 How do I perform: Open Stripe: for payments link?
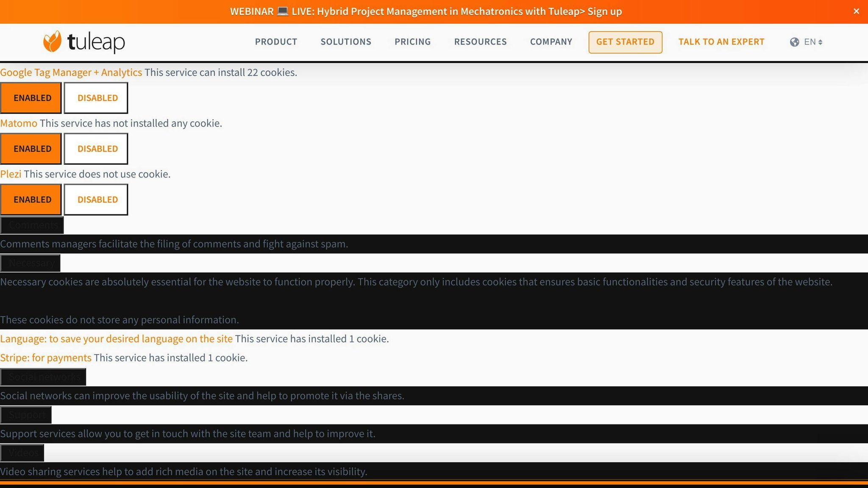tap(46, 358)
